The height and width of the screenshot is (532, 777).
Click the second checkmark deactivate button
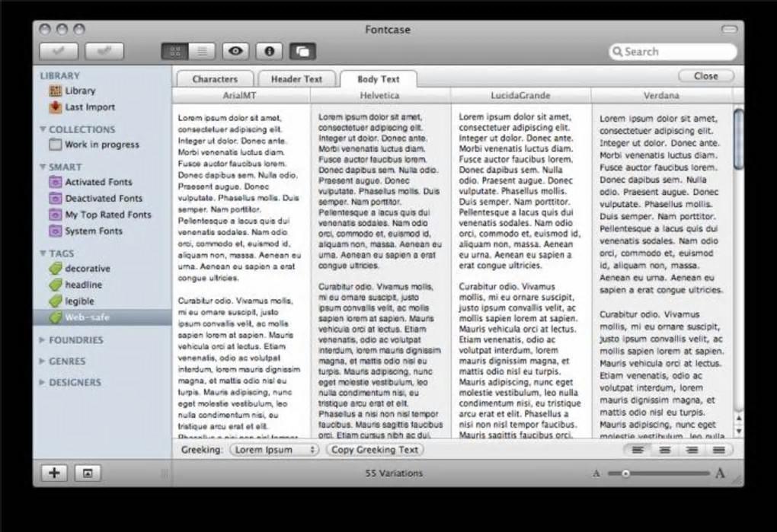[104, 51]
